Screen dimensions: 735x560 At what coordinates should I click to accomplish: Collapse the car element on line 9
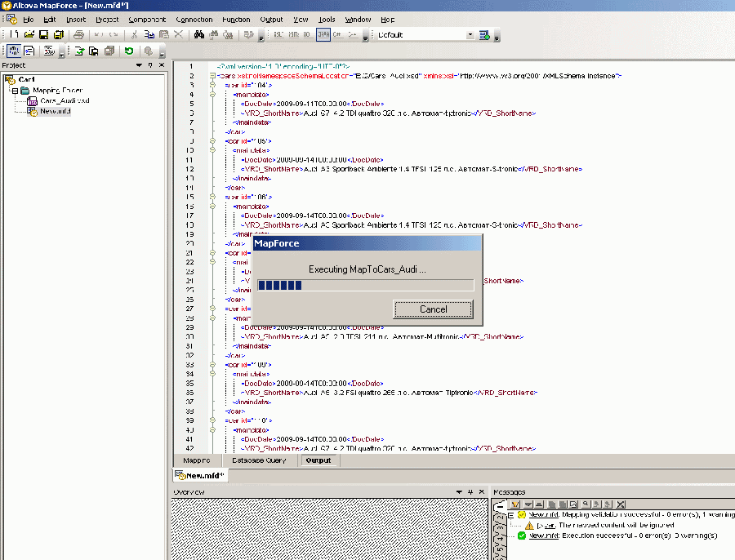212,140
